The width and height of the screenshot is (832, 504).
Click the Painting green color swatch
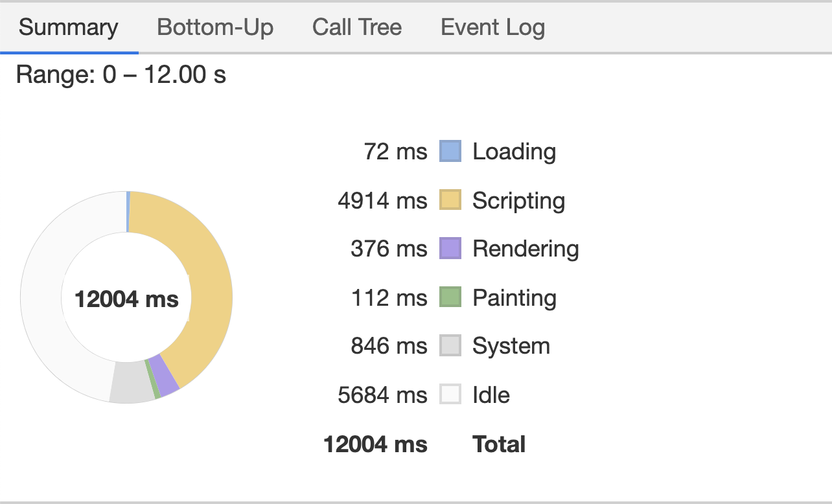[450, 297]
